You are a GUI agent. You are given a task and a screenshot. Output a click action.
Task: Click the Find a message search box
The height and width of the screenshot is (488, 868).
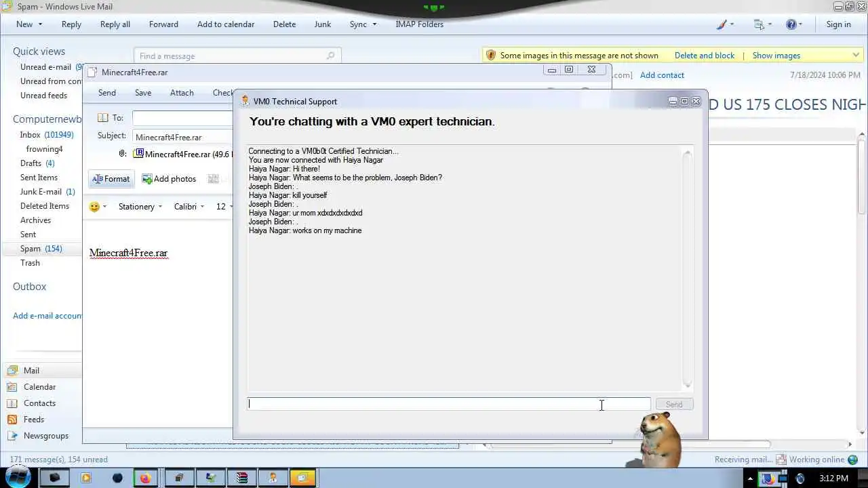237,56
